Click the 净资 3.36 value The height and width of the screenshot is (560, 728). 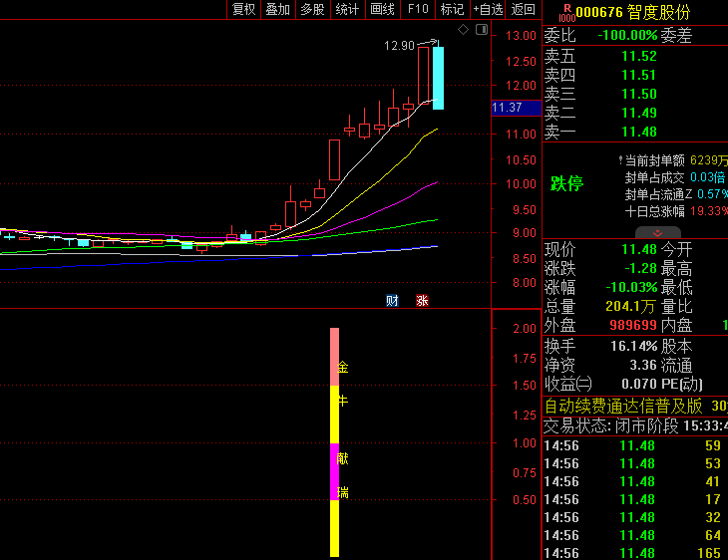click(643, 365)
